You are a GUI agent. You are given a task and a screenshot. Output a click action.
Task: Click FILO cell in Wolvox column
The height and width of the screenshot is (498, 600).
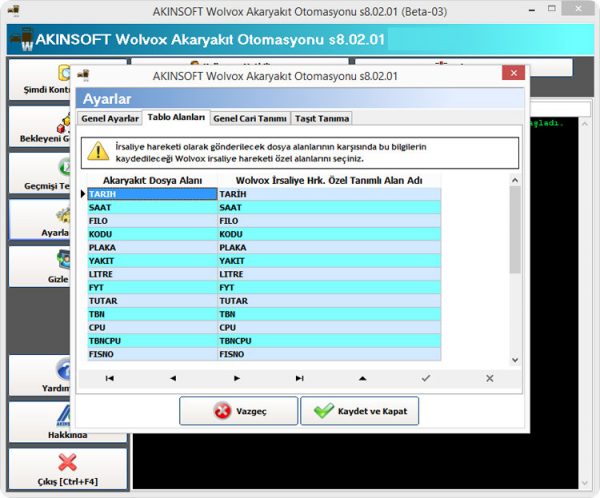pos(329,221)
